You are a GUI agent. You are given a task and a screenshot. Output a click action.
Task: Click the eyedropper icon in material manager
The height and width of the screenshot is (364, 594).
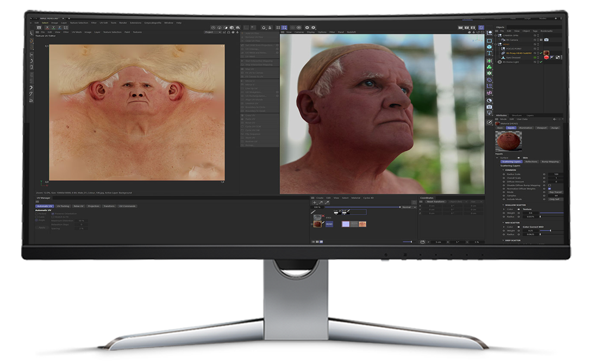pyautogui.click(x=327, y=203)
